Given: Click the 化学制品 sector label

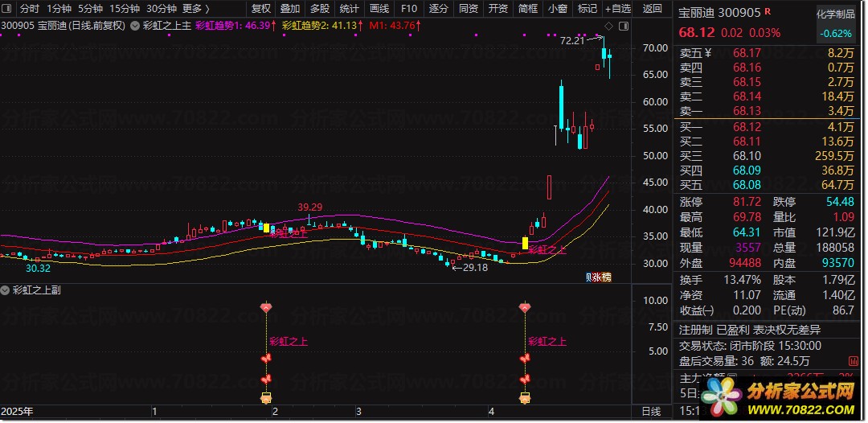Looking at the screenshot, I should (x=836, y=14).
